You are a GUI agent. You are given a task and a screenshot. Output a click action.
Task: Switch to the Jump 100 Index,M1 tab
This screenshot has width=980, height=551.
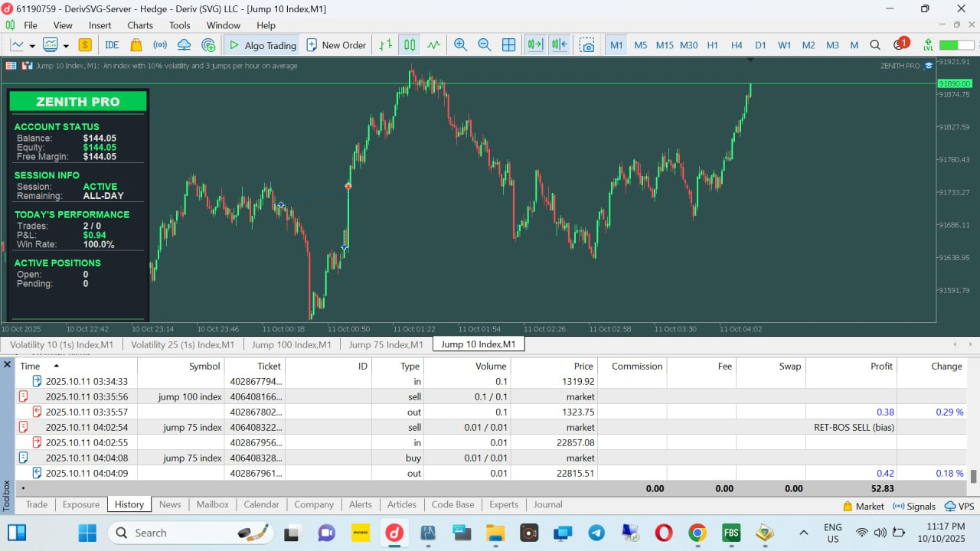[x=291, y=344]
